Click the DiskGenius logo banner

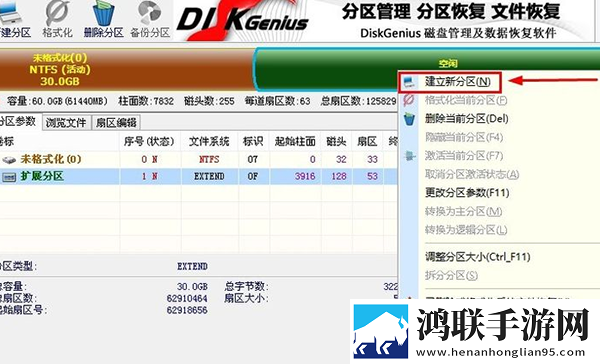click(x=243, y=20)
